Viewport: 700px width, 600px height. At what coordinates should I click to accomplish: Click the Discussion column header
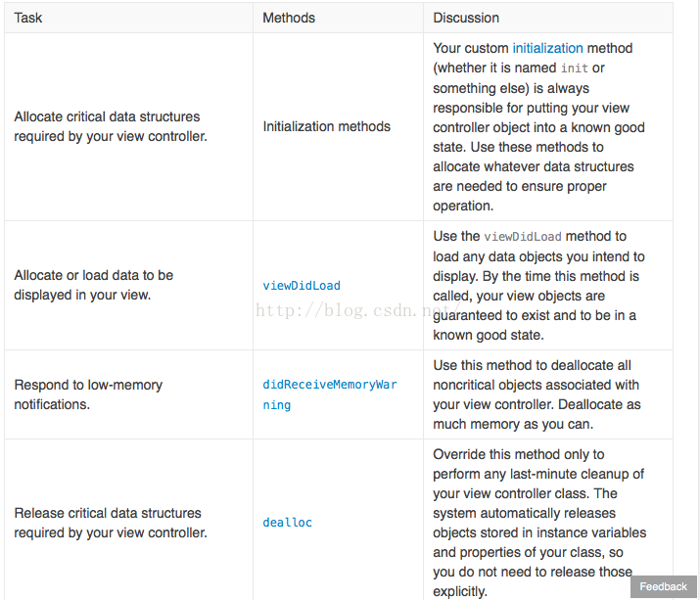coord(466,18)
